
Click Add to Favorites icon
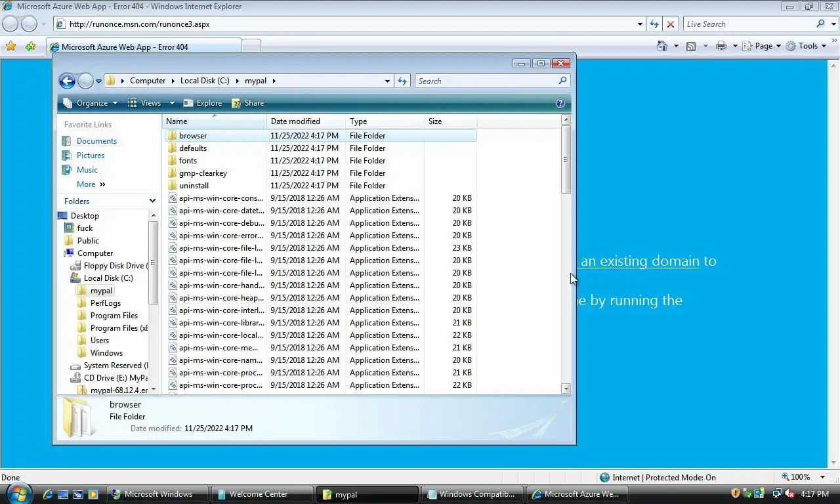30,47
